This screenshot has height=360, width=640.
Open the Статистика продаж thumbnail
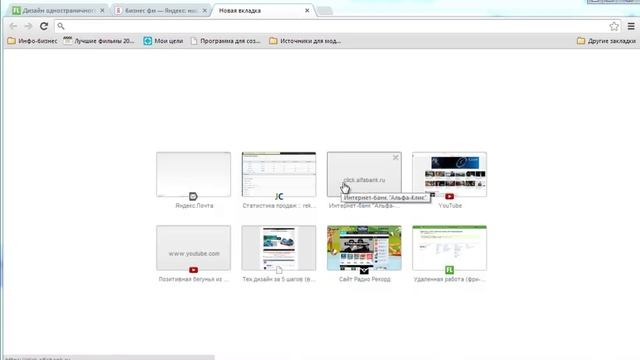click(x=279, y=174)
